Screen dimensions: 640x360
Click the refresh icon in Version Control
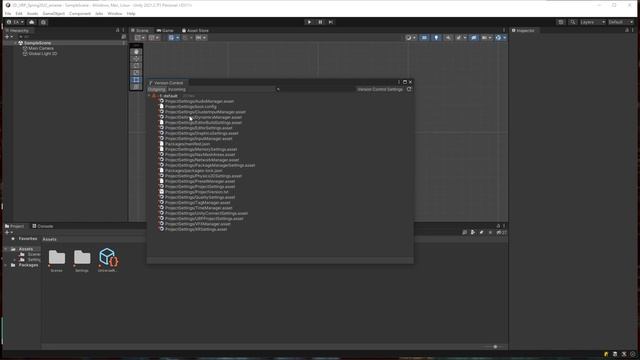[x=409, y=89]
